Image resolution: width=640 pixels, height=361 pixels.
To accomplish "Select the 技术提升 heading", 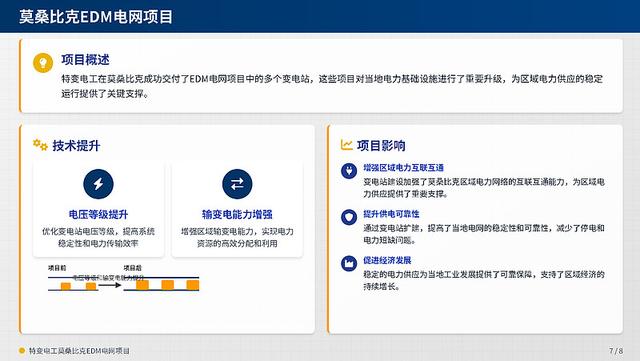I will click(x=76, y=145).
